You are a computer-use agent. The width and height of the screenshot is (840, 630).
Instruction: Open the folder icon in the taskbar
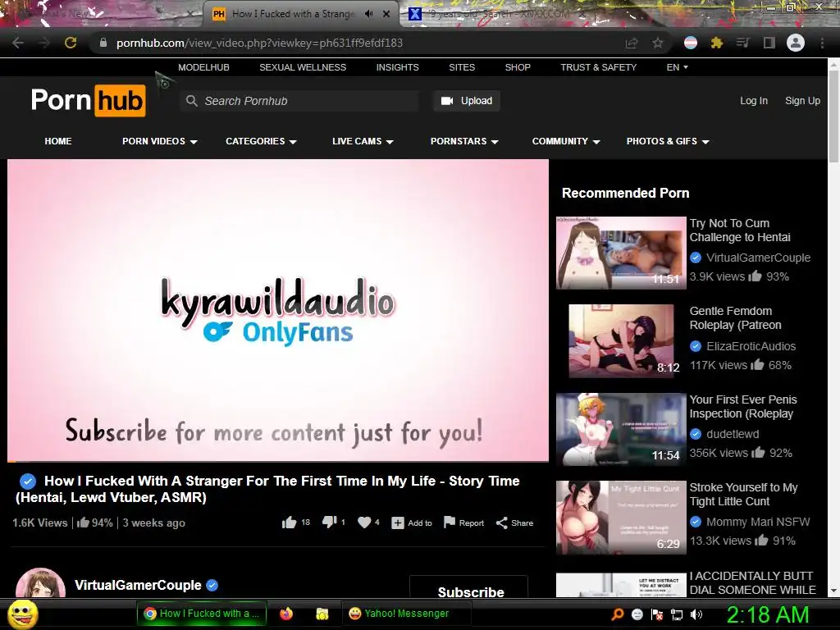coord(322,614)
